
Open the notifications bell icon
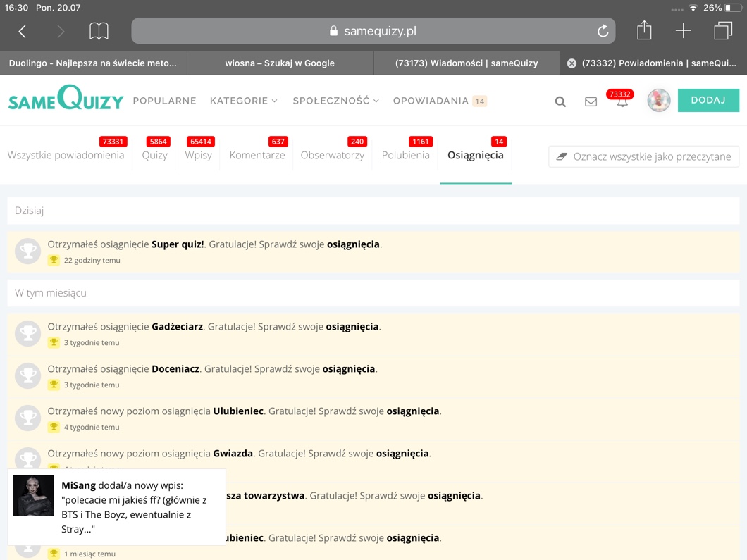pyautogui.click(x=622, y=102)
